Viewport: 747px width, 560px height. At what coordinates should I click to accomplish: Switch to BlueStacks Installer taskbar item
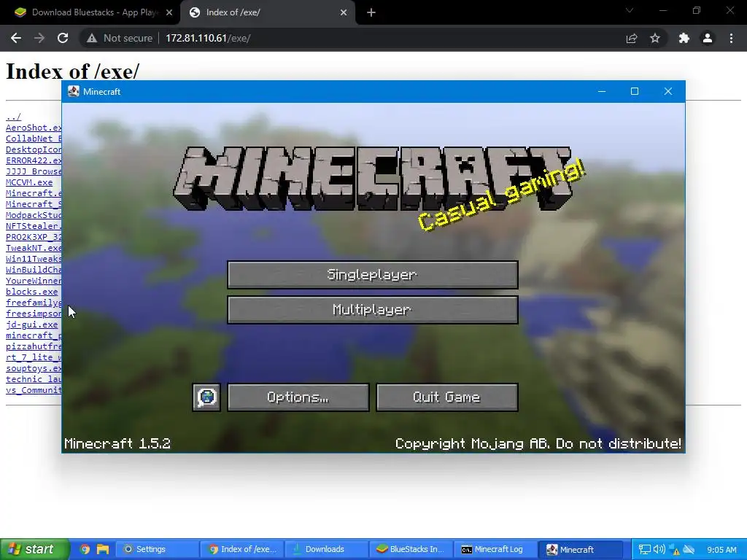pyautogui.click(x=411, y=550)
